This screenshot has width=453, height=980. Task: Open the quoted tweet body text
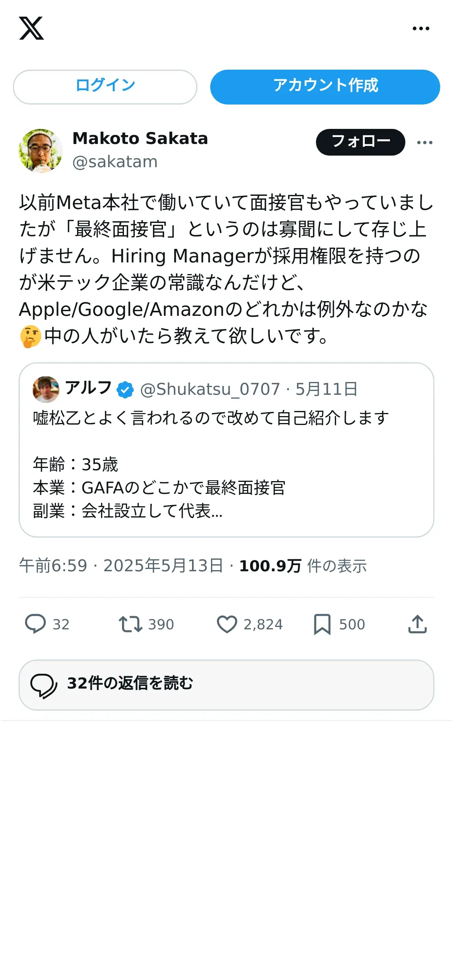[x=211, y=464]
